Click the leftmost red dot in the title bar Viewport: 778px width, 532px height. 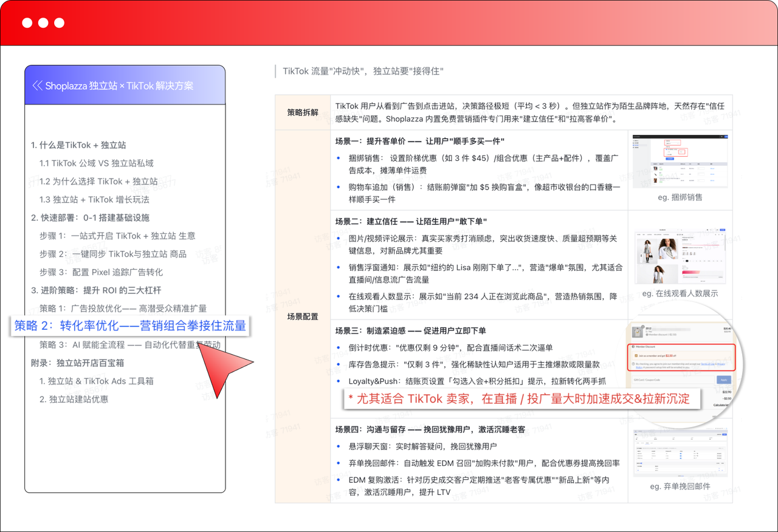(26, 22)
